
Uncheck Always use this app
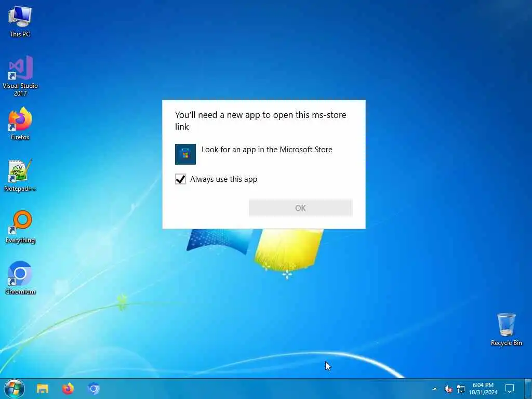(x=180, y=179)
